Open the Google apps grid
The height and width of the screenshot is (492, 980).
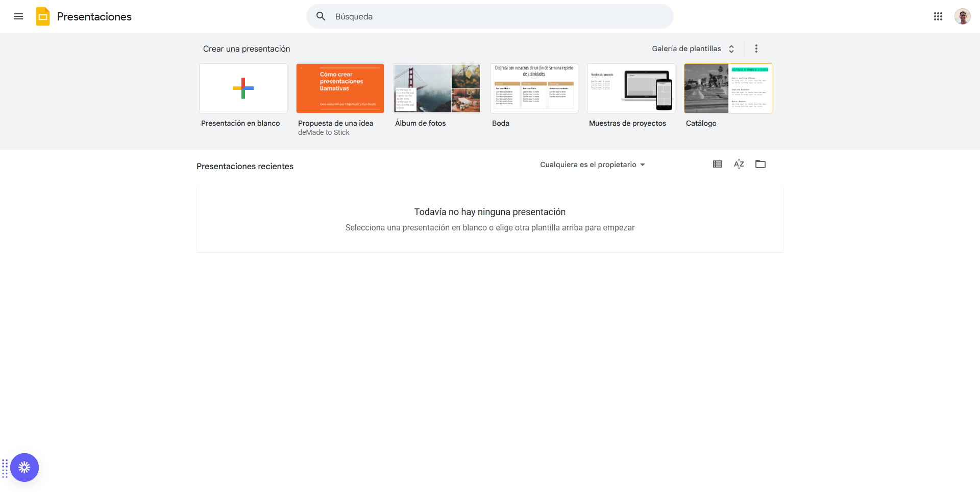click(938, 16)
